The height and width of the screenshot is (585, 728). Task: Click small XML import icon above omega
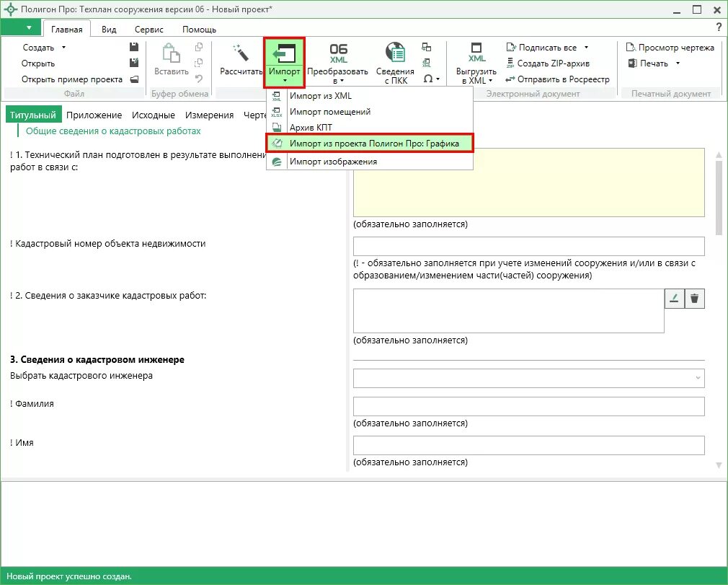coord(426,63)
